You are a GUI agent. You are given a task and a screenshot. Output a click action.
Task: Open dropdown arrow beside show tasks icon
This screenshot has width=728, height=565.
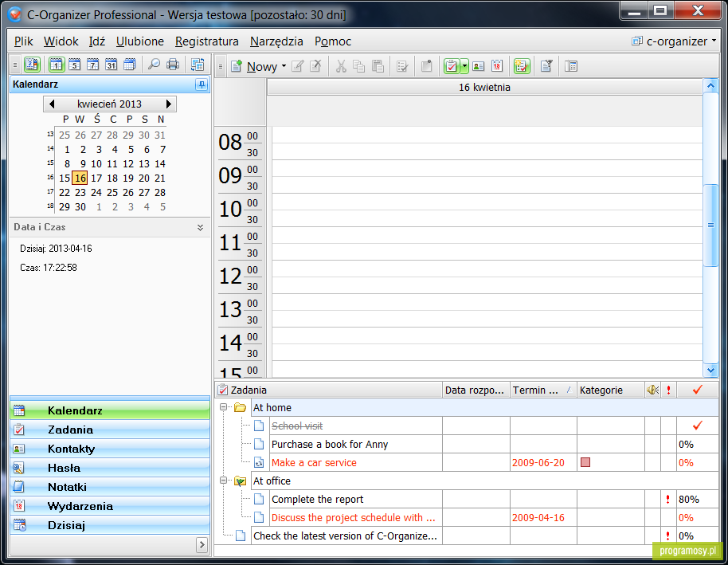pyautogui.click(x=464, y=66)
